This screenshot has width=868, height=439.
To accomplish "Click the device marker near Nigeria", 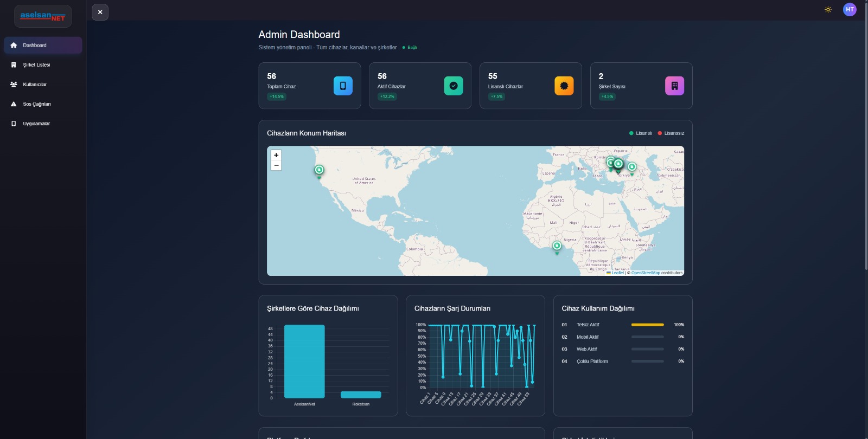I will coord(557,247).
